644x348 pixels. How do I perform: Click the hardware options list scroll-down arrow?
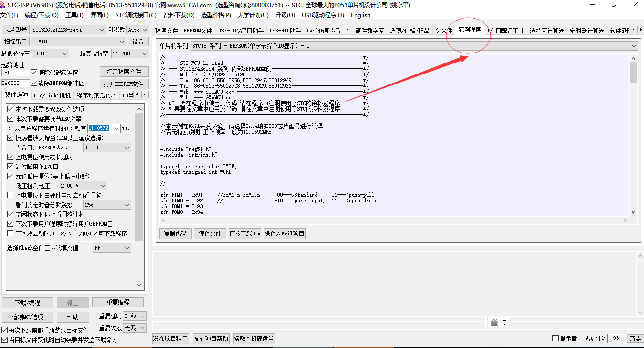139,285
